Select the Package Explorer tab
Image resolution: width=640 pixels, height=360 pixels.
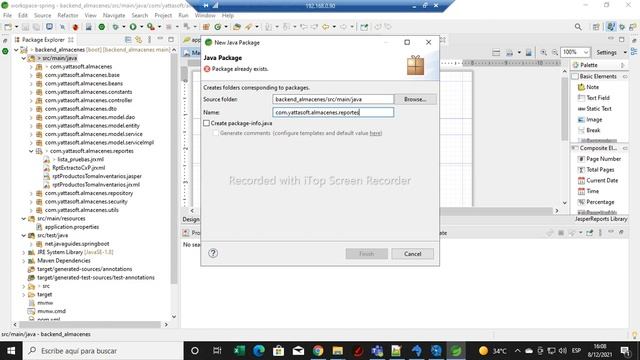coord(43,40)
